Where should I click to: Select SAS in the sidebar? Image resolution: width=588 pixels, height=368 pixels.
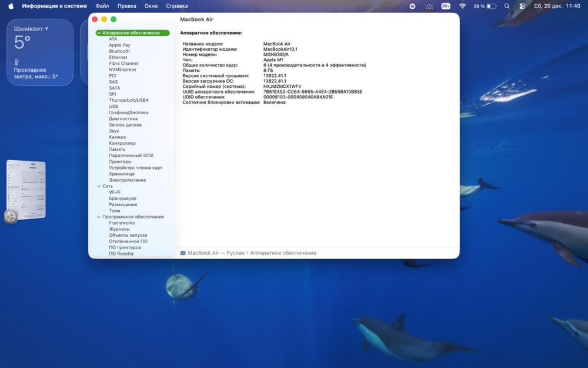(x=113, y=82)
